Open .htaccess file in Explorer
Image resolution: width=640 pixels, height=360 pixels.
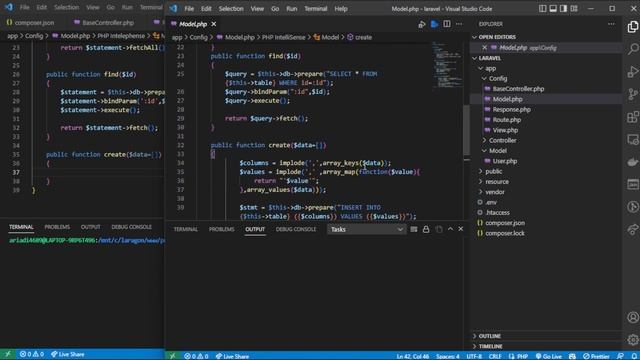498,213
